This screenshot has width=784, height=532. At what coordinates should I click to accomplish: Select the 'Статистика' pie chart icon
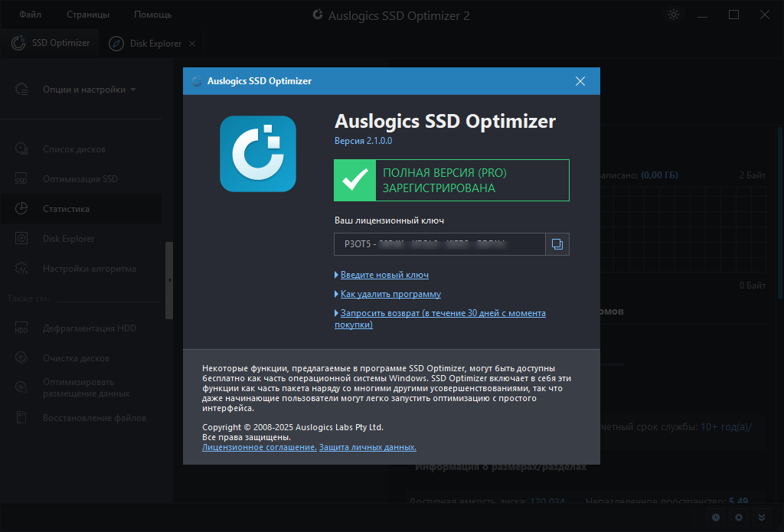point(21,208)
